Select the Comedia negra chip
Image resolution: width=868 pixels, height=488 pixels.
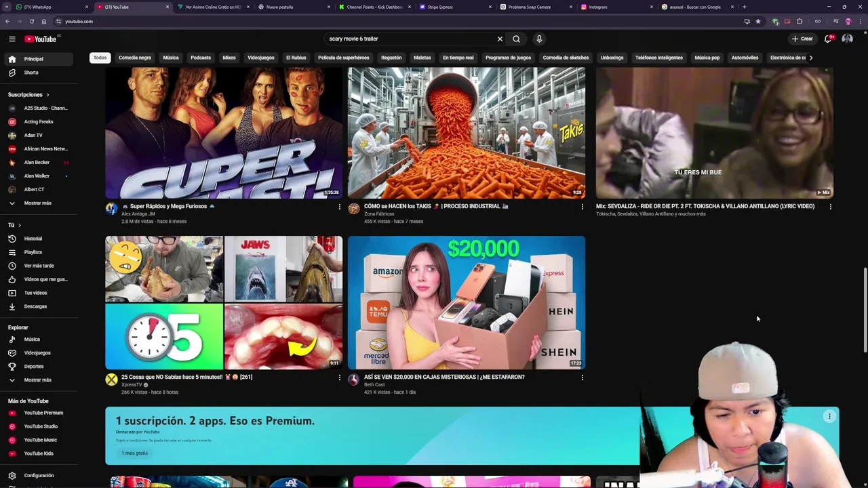pyautogui.click(x=135, y=58)
